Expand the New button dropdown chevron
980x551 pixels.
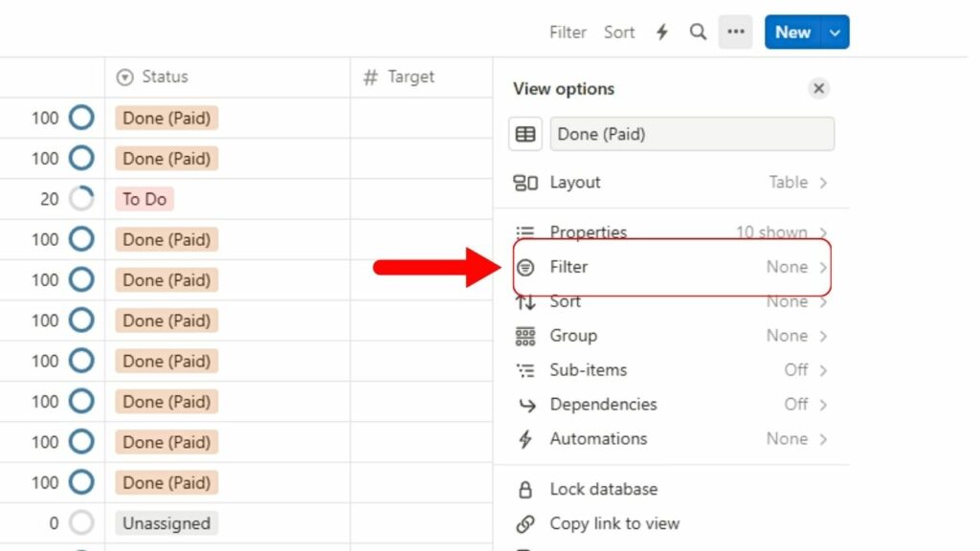coord(834,32)
